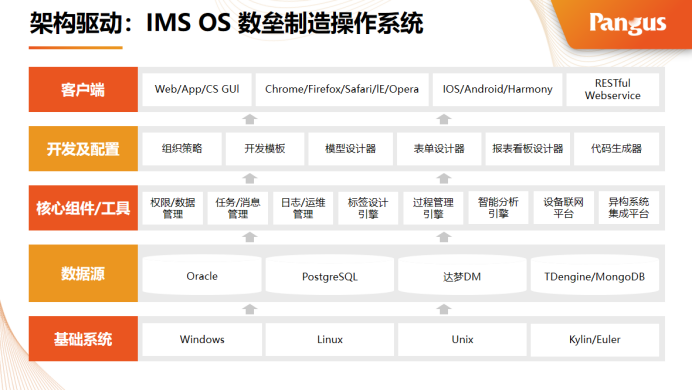Click the Unix box
This screenshot has width=692, height=390.
[462, 339]
